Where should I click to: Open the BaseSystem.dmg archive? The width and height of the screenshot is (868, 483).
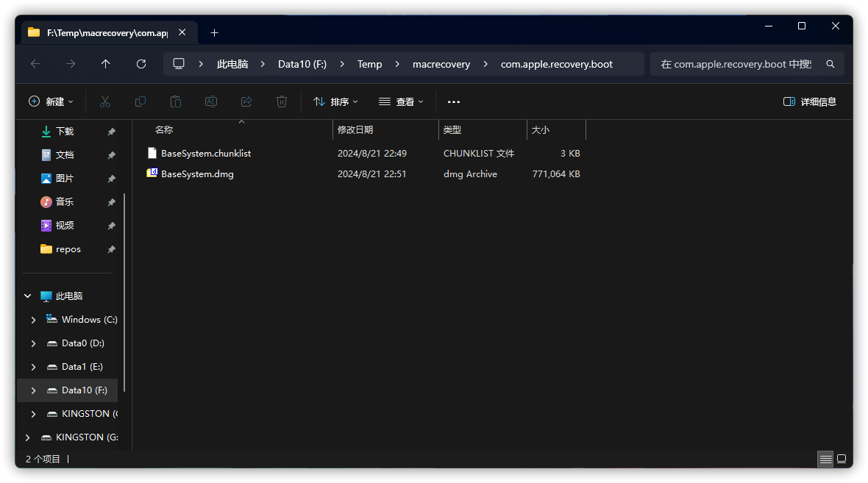(x=197, y=174)
